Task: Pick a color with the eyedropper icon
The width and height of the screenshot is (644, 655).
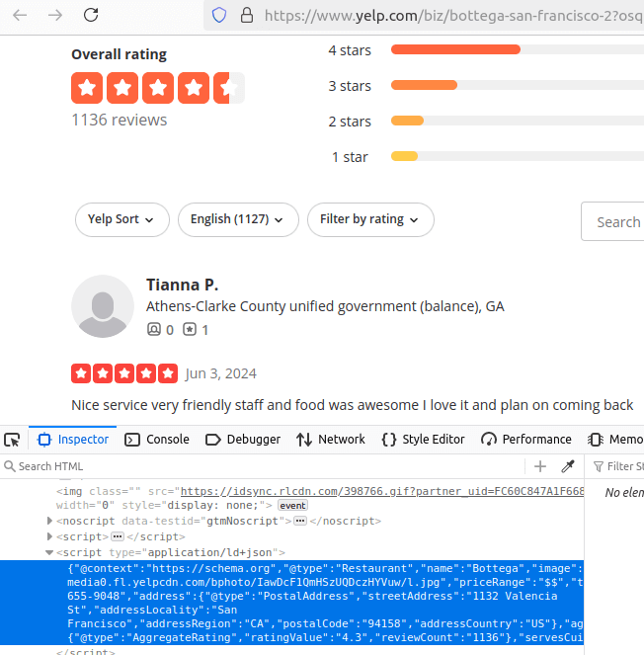Action: coord(568,466)
